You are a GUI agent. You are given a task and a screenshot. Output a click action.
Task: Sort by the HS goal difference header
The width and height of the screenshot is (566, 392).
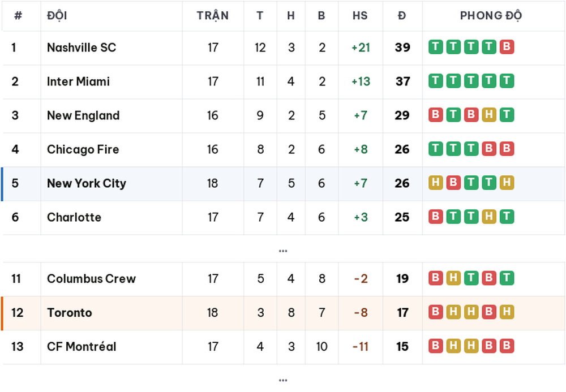(x=360, y=15)
